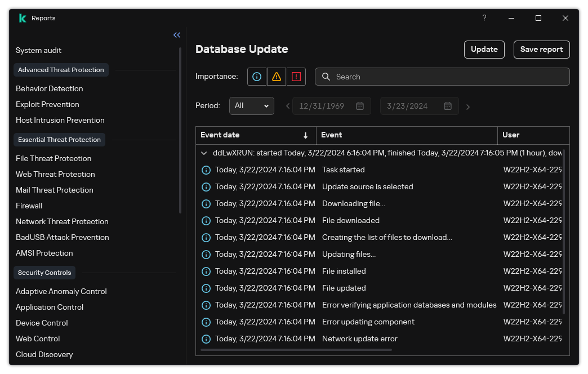Open the Firewall report in the sidebar
The height and width of the screenshot is (374, 588).
point(29,206)
